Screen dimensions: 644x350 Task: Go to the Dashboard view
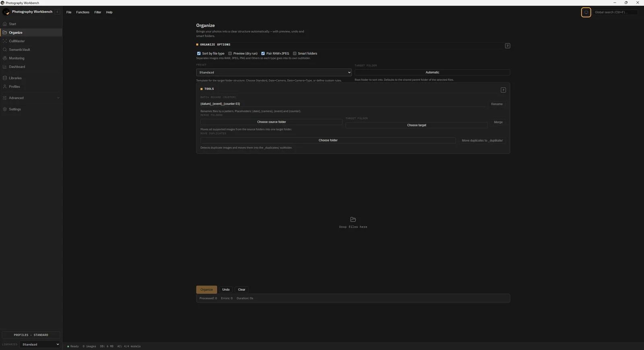(31, 67)
